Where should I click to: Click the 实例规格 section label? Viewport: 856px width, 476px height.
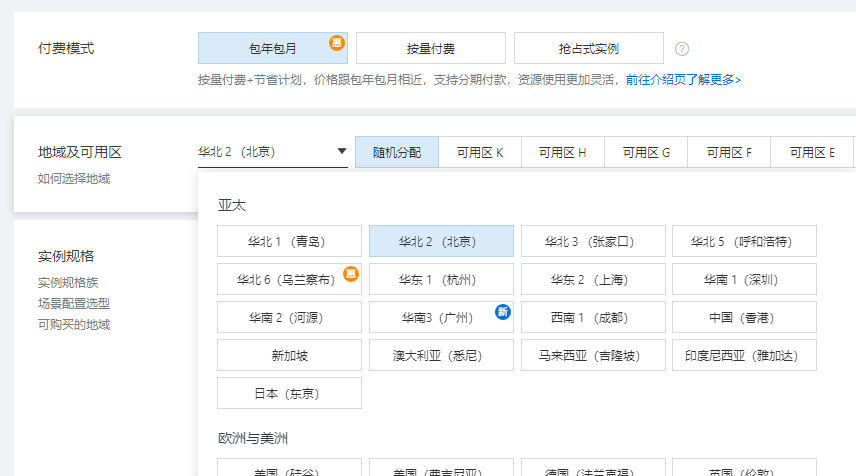point(66,256)
